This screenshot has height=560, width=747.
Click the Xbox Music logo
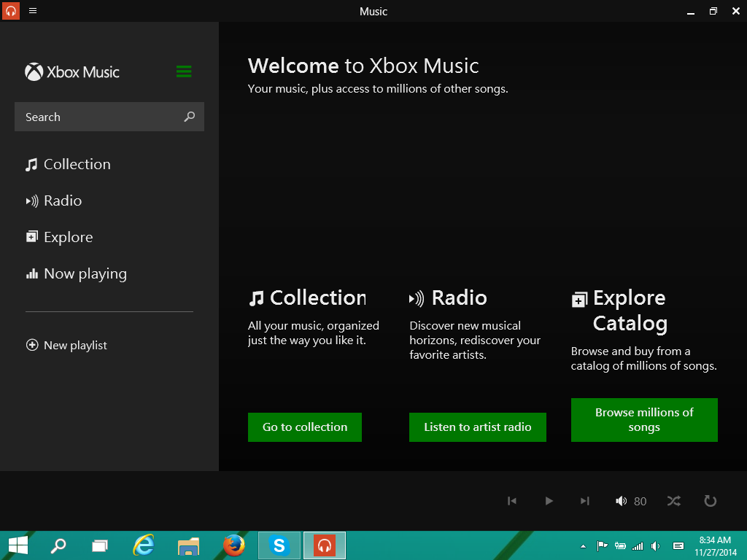point(72,72)
